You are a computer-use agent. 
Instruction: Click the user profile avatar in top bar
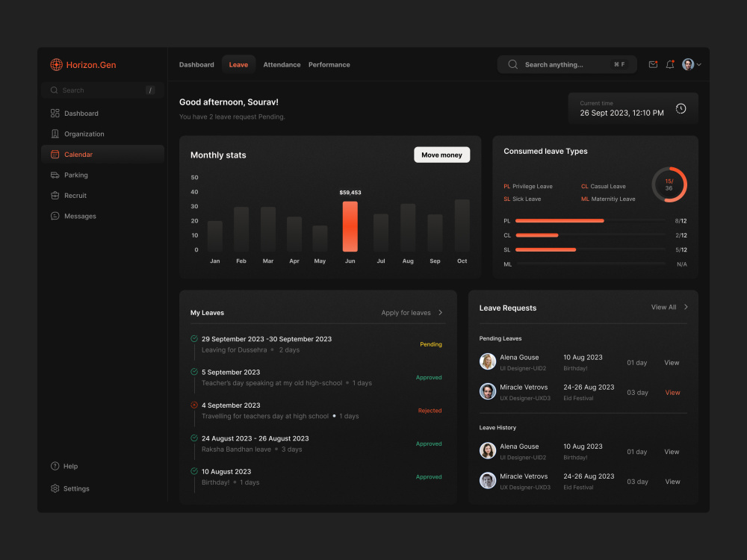(x=687, y=64)
